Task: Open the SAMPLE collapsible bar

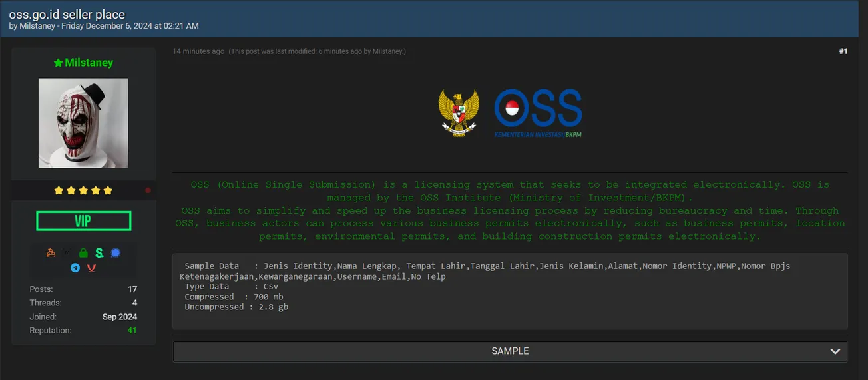Action: click(510, 351)
